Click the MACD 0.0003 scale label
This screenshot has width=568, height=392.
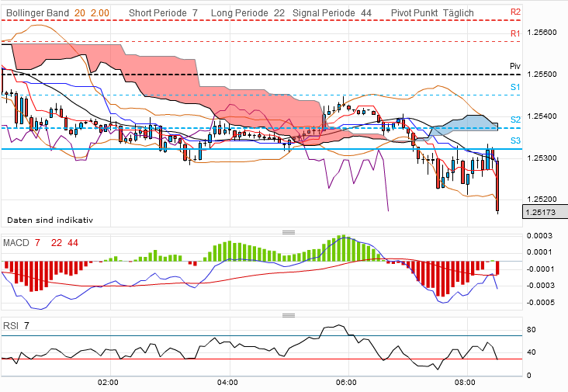[540, 236]
